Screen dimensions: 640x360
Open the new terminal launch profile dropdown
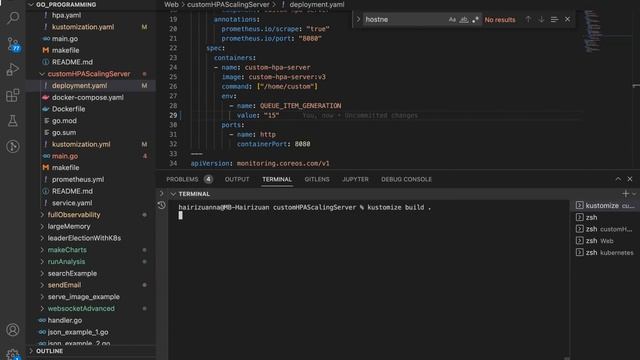point(634,194)
